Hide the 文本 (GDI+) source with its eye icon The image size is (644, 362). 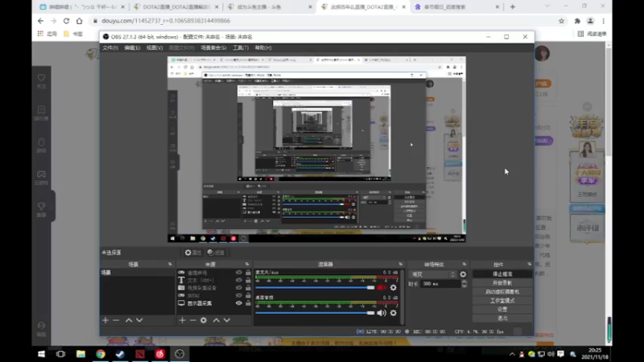tap(238, 280)
